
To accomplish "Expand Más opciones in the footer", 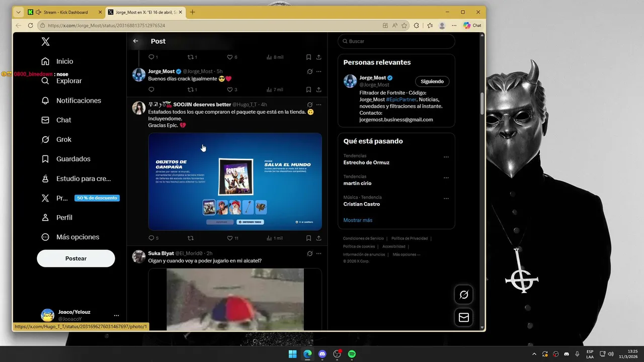I will tap(406, 254).
